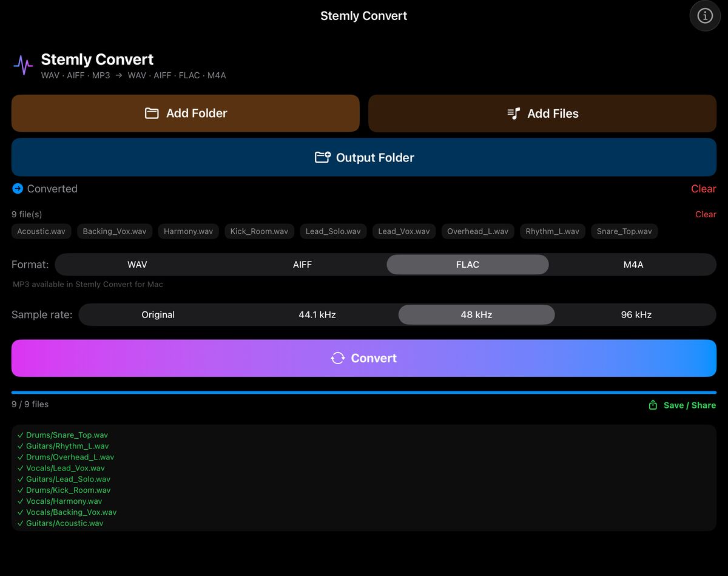728x576 pixels.
Task: Click the blue arrow icon beside Converted
Action: pyautogui.click(x=18, y=189)
